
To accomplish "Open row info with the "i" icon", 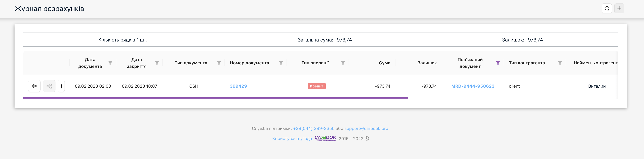I will coord(61,86).
